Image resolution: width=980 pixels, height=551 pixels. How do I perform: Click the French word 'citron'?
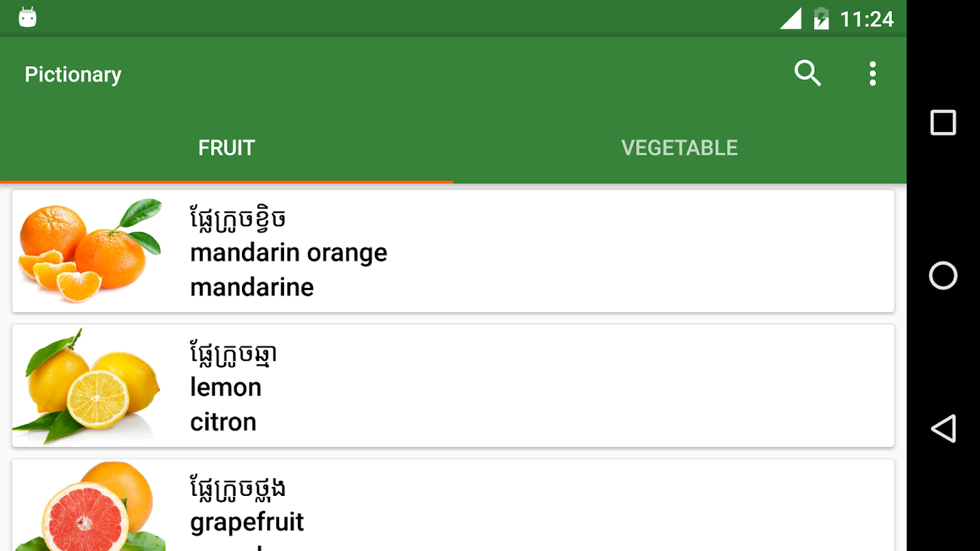click(x=223, y=422)
